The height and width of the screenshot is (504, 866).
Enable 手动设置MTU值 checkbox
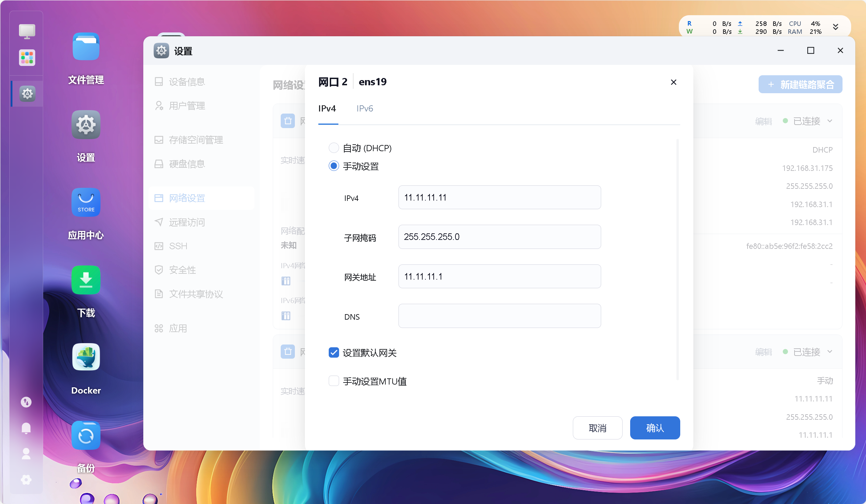334,381
